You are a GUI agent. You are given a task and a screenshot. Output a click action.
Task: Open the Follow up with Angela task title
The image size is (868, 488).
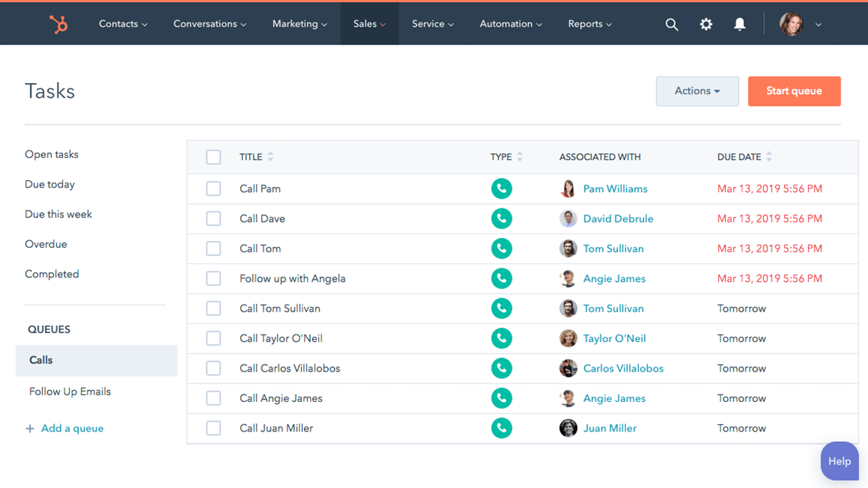coord(292,278)
